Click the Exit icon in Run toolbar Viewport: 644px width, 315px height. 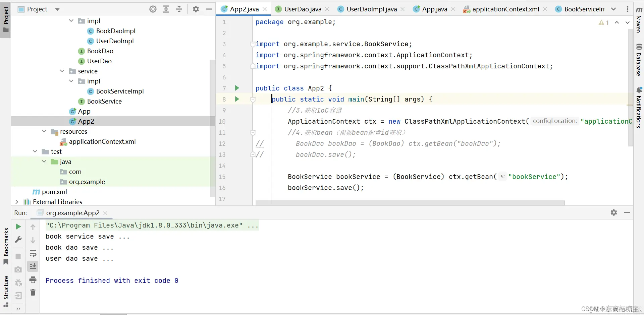[x=18, y=296]
